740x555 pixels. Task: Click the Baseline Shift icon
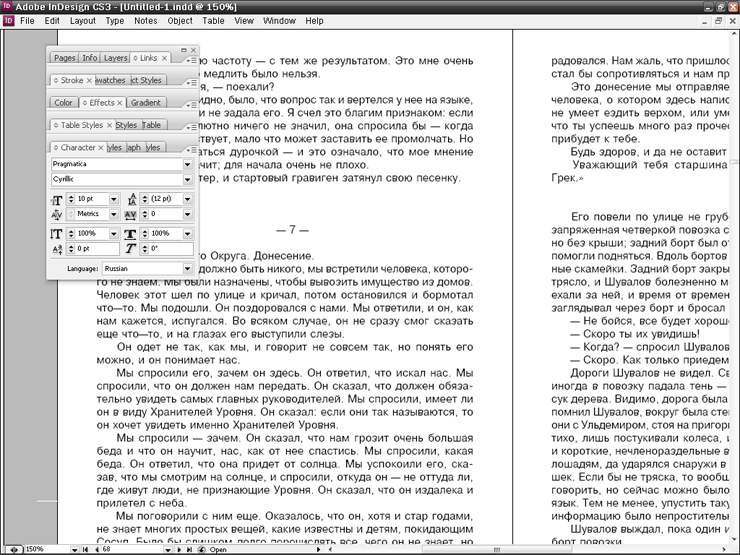[x=57, y=249]
